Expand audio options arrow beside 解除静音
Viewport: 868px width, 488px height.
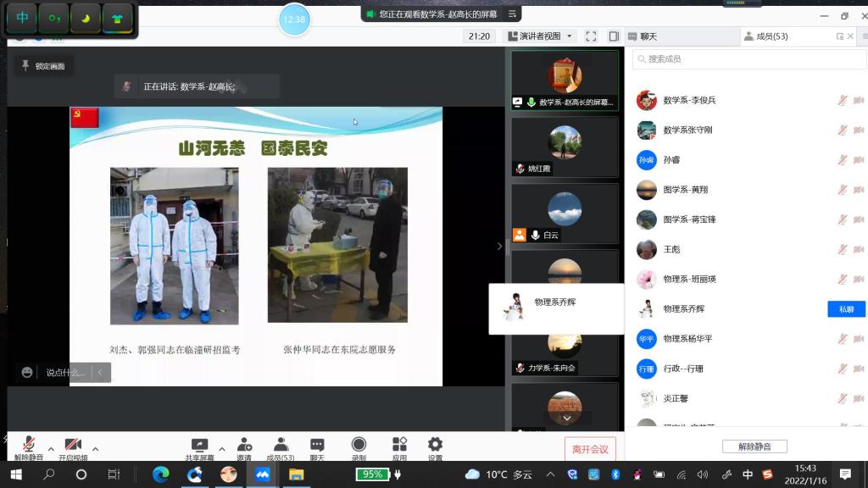51,449
